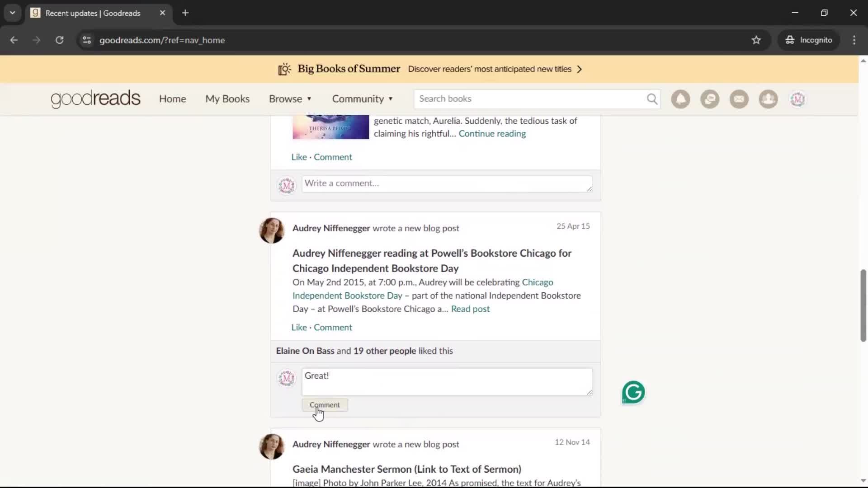Click the search magnifier icon
This screenshot has width=868, height=488.
(x=652, y=99)
